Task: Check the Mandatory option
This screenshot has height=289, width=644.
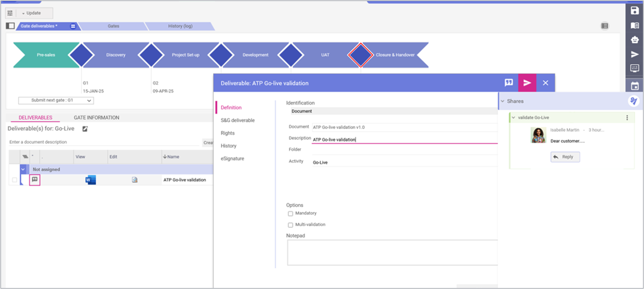Action: (x=290, y=213)
